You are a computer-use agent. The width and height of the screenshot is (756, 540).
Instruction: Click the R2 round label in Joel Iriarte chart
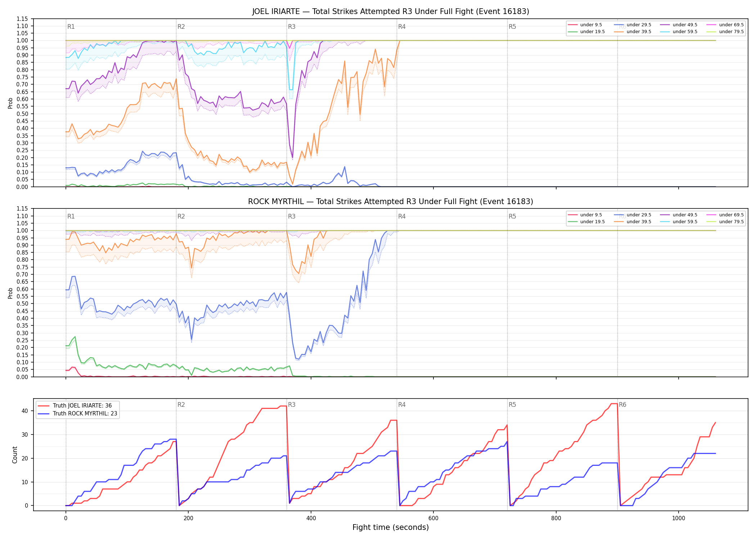pos(181,27)
